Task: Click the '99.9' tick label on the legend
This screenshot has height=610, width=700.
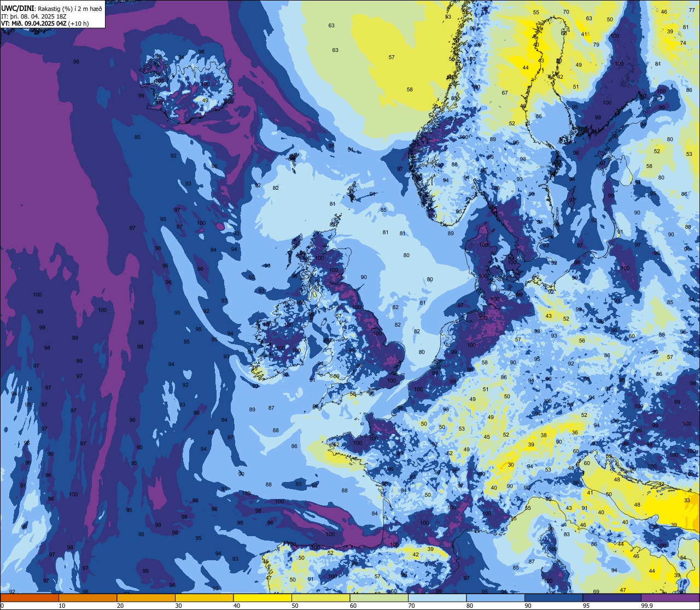Action: [x=647, y=606]
